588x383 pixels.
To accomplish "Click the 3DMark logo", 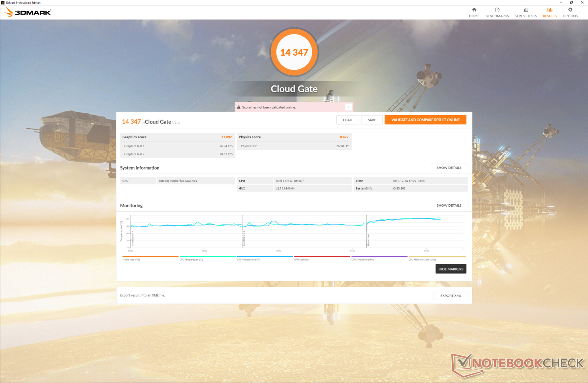I will click(x=28, y=12).
